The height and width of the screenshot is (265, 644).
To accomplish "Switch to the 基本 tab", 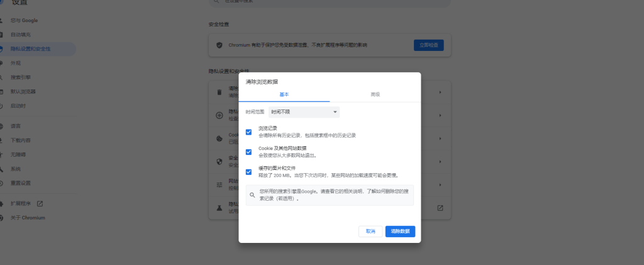I will tap(284, 94).
